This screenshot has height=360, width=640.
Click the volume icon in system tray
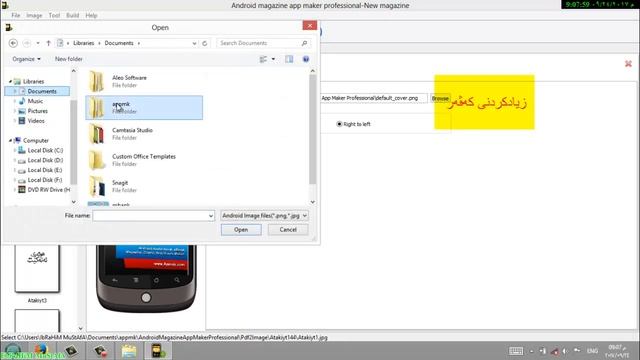[565, 351]
